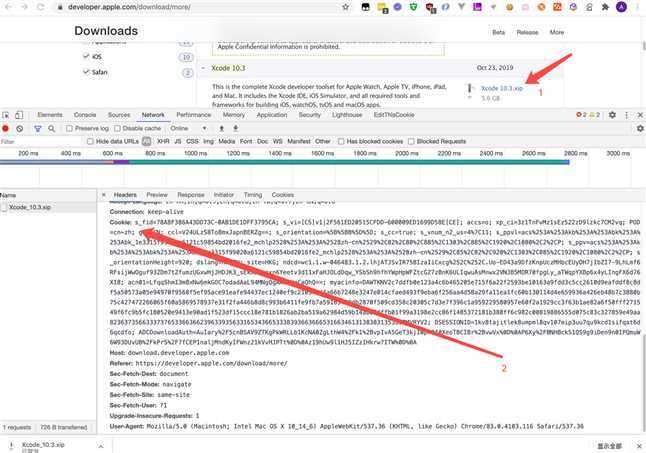Viewport: 646px width, 453px height.
Task: Open the network search magnifier
Action: 51,128
